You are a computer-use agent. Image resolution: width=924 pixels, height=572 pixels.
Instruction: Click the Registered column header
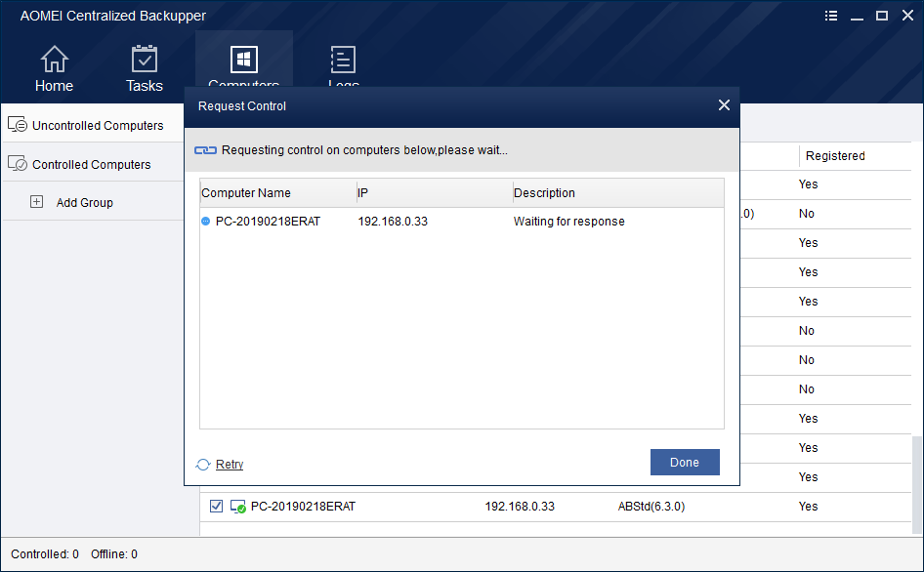(x=835, y=156)
